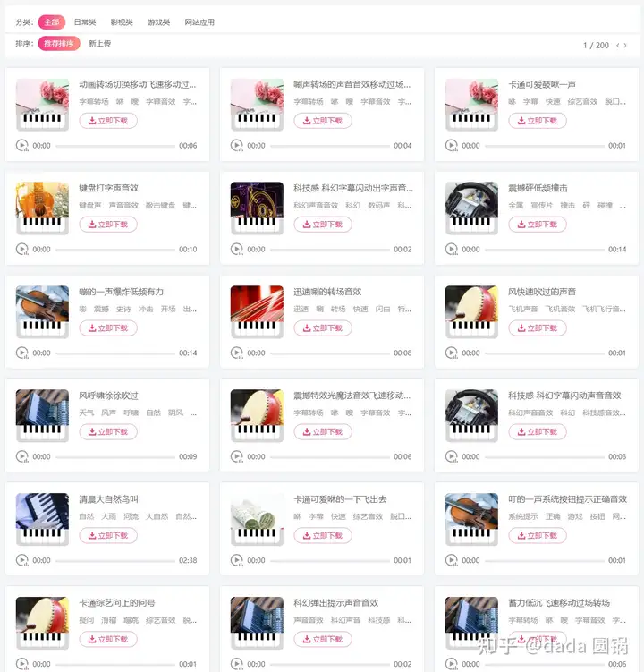
Task: Go to next page arrow
Action: (x=625, y=45)
